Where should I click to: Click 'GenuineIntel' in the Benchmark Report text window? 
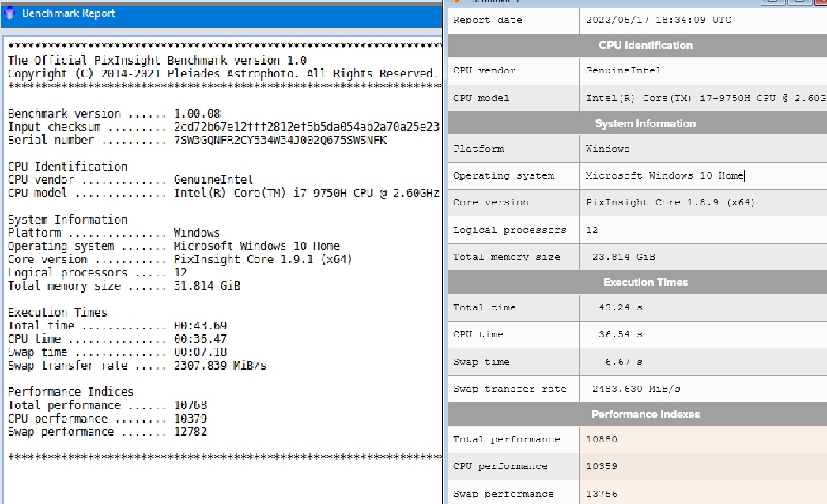(213, 180)
